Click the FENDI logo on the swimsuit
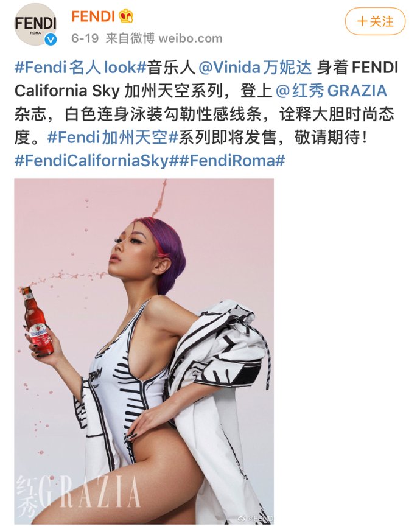Screen dimensions: 420x532 pyautogui.click(x=96, y=375)
